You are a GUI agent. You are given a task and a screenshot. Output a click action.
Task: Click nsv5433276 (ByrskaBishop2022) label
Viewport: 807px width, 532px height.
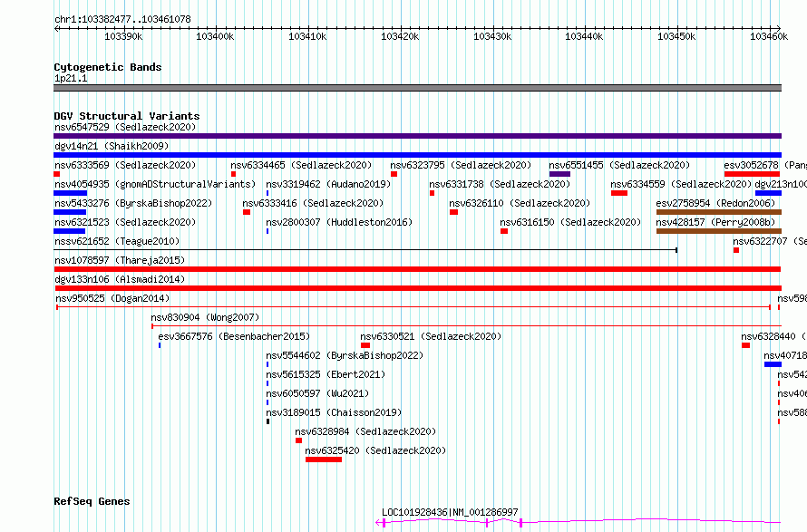[x=133, y=203]
